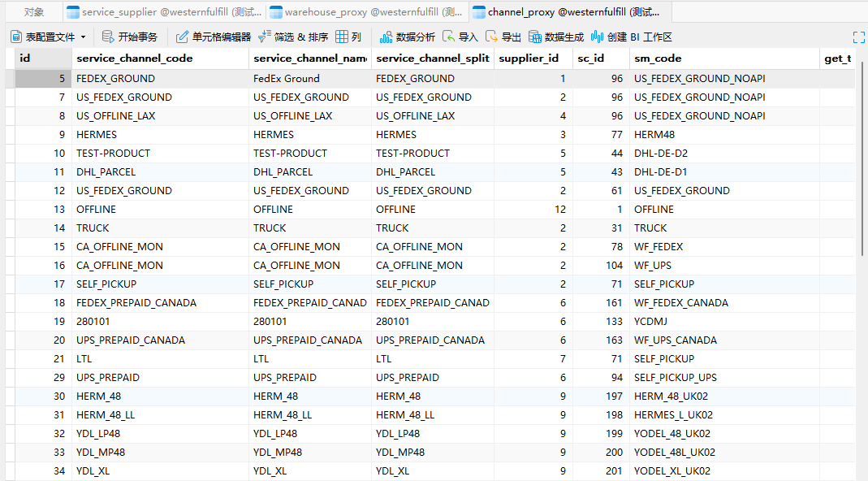Select the id 5 cell
The height and width of the screenshot is (481, 868).
click(x=43, y=79)
